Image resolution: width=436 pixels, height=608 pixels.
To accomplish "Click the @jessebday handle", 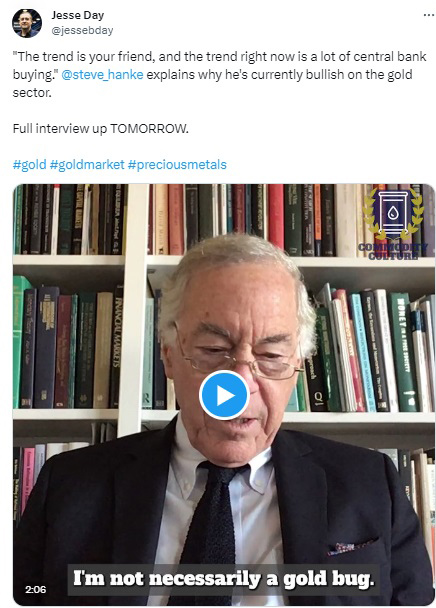I will [82, 30].
